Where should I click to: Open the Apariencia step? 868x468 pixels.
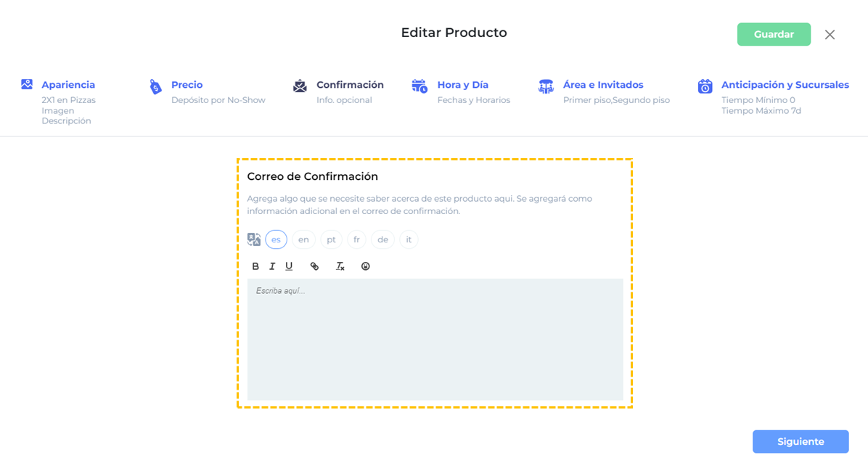tap(68, 85)
